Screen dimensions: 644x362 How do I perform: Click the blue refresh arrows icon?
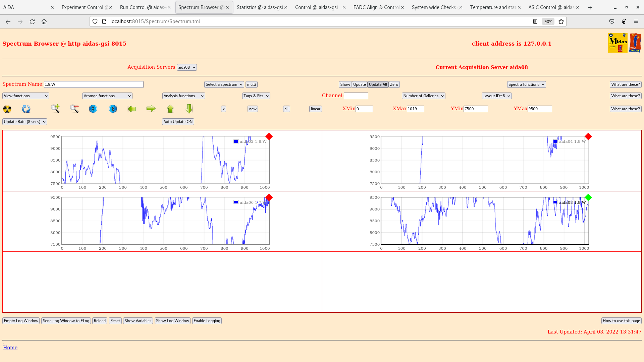26,109
